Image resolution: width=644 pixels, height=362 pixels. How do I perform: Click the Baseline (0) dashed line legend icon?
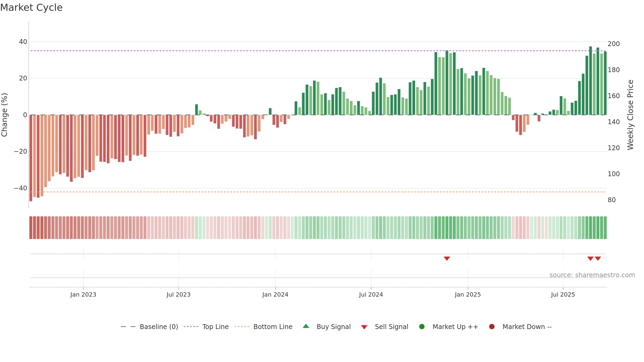[128, 327]
